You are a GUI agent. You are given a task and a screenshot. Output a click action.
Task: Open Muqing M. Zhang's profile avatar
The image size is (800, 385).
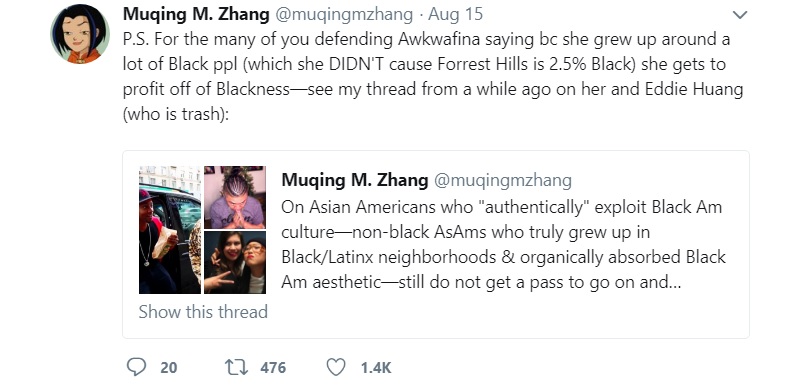click(x=80, y=34)
